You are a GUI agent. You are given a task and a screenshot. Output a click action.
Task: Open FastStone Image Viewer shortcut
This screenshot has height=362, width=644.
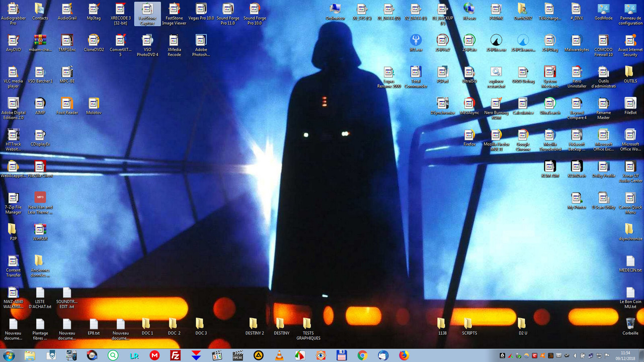174,14
